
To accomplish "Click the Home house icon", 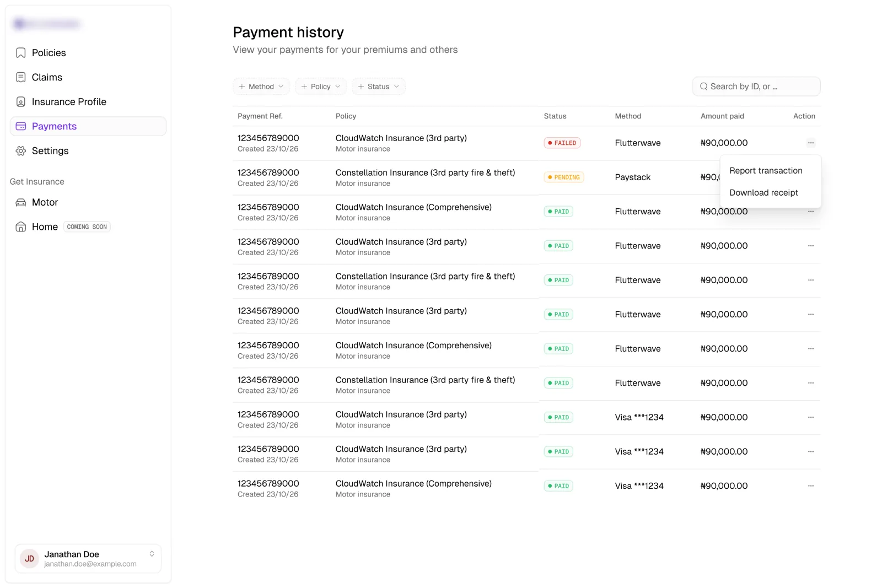I will click(x=21, y=226).
